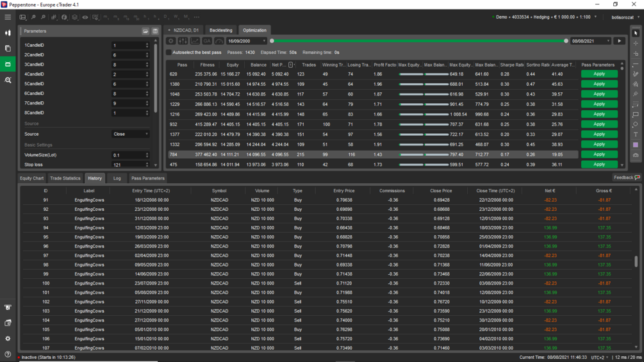The height and width of the screenshot is (362, 644).
Task: Select the m1 timeframe button
Action: tap(106, 17)
